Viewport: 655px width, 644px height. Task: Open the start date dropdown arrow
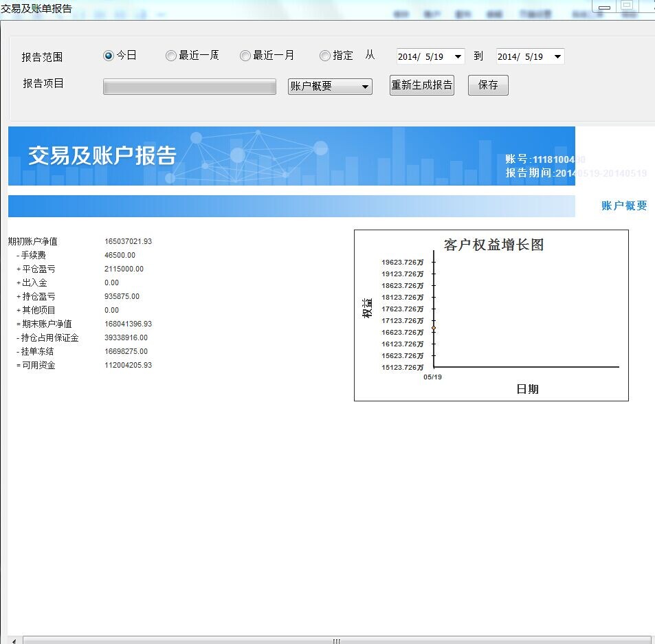pos(458,56)
